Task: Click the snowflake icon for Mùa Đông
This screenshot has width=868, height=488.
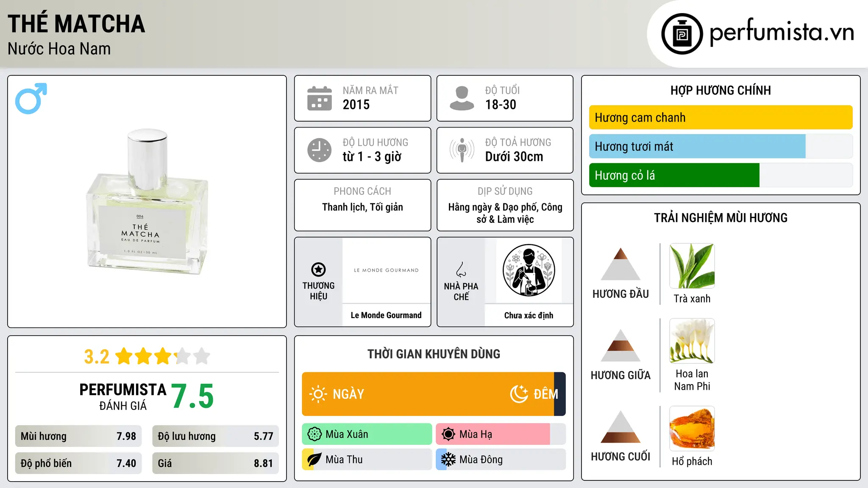Action: pyautogui.click(x=448, y=460)
